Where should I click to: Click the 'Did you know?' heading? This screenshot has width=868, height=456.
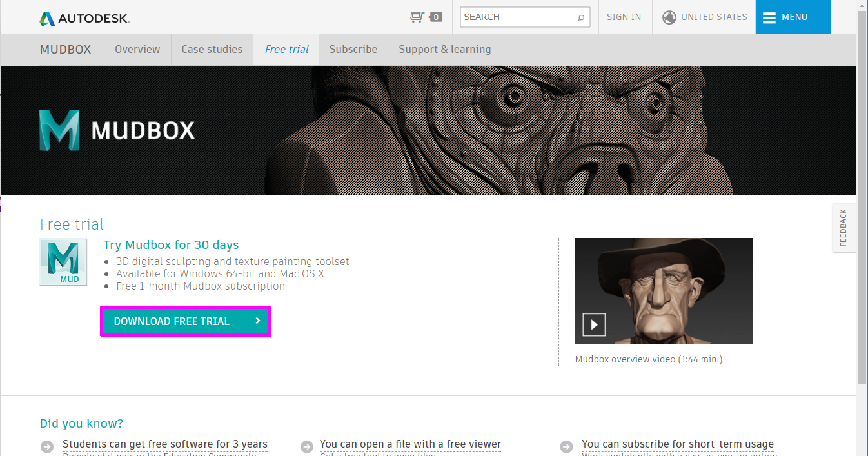coord(81,423)
